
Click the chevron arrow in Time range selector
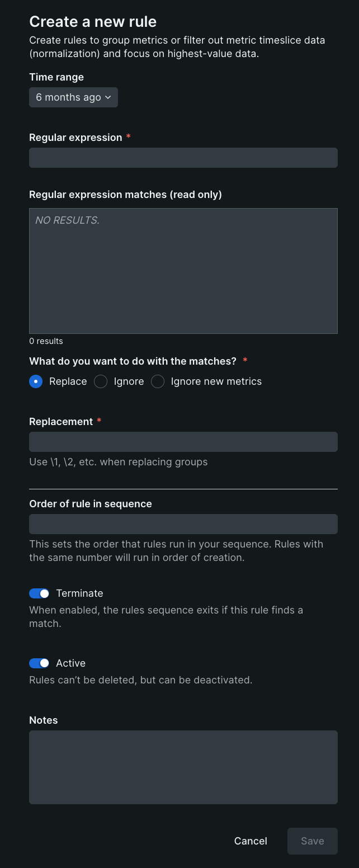tap(108, 97)
